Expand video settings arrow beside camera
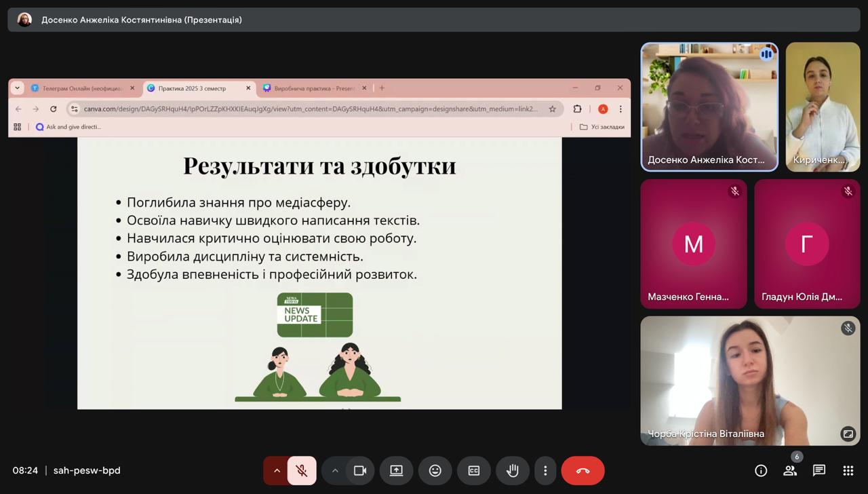The image size is (868, 494). pyautogui.click(x=335, y=470)
